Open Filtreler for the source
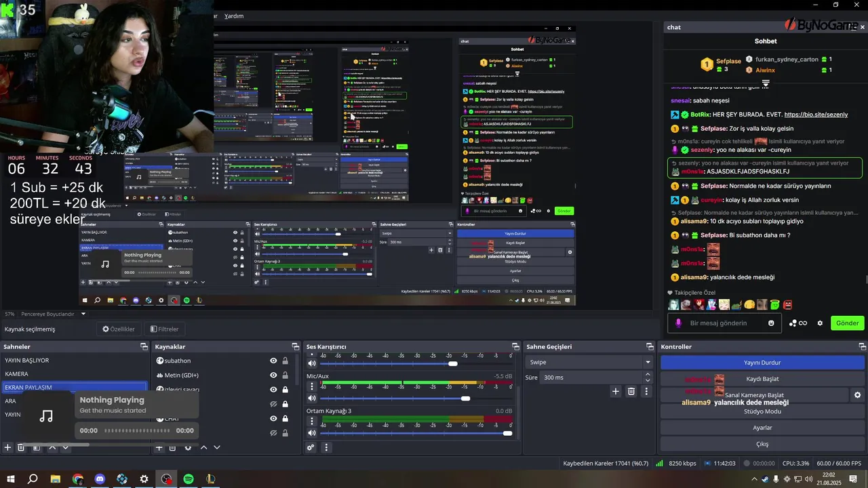868x488 pixels. [165, 329]
